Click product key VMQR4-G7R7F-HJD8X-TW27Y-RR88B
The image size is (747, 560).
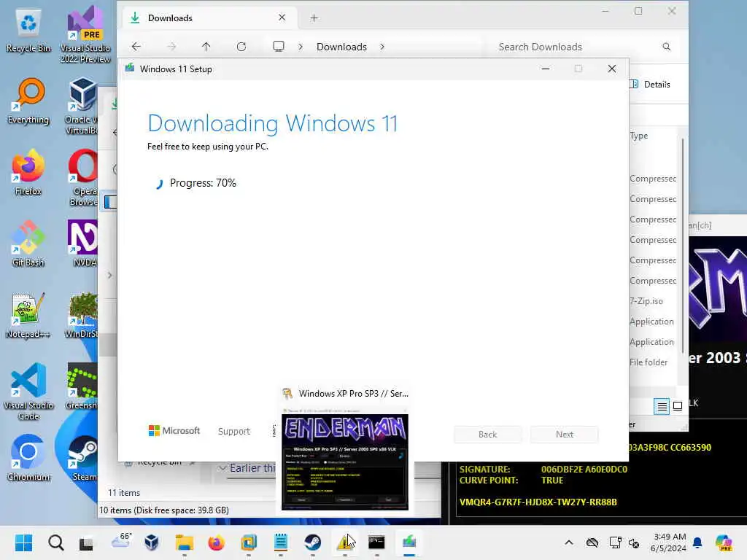[538, 502]
